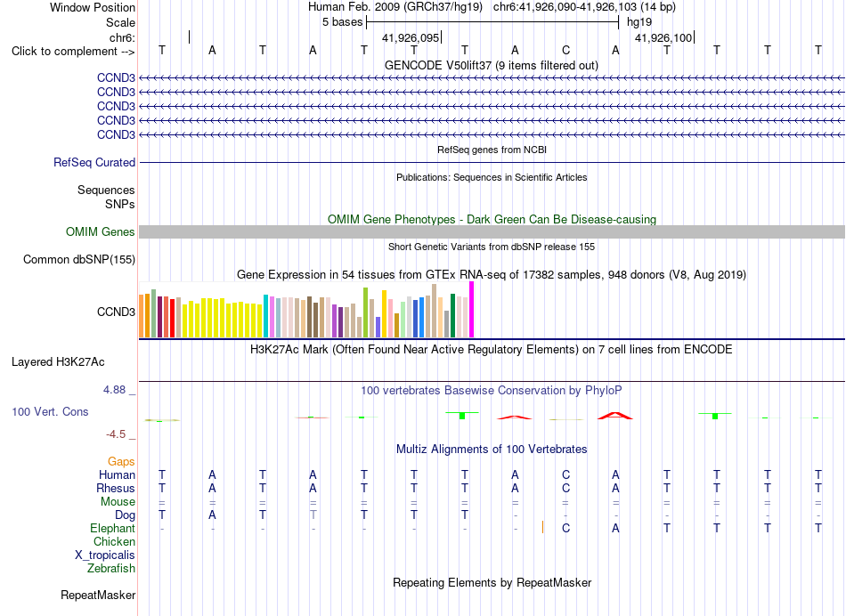This screenshot has height=616, width=846.
Task: Click the dark green GTEx expression bar
Action: [x=452, y=315]
